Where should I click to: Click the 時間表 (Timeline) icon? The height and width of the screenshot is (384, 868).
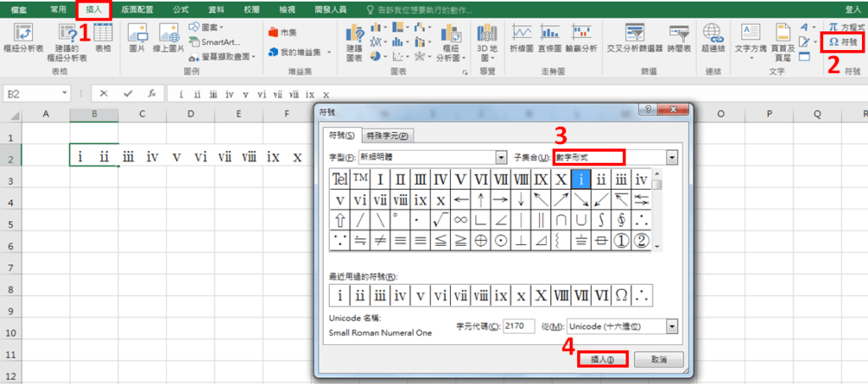(678, 39)
